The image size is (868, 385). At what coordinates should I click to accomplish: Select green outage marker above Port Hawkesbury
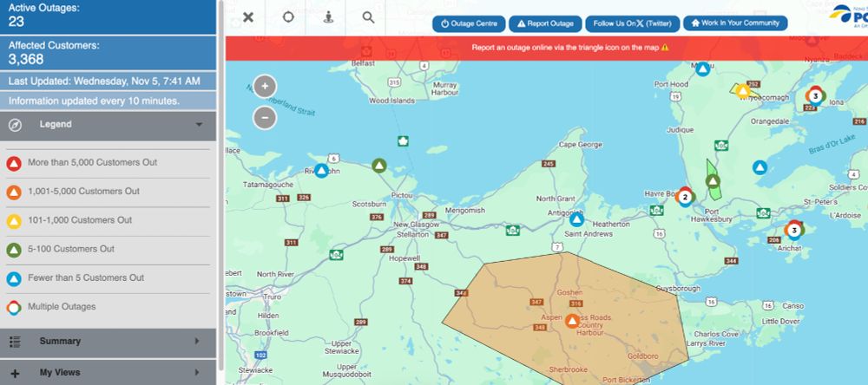point(713,181)
